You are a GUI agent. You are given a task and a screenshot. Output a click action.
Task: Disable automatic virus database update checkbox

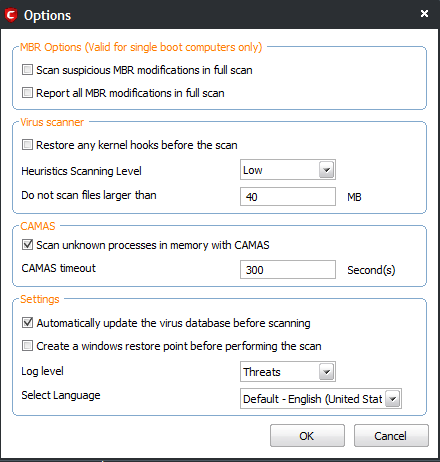(27, 323)
